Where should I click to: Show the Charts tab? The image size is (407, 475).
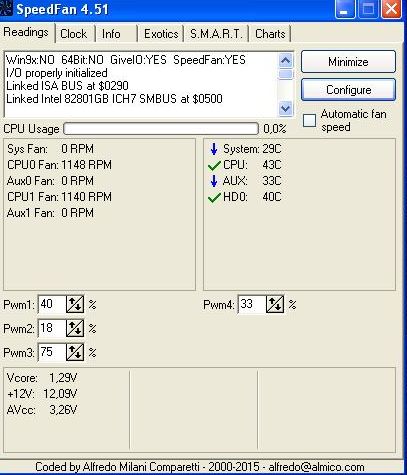click(x=270, y=34)
